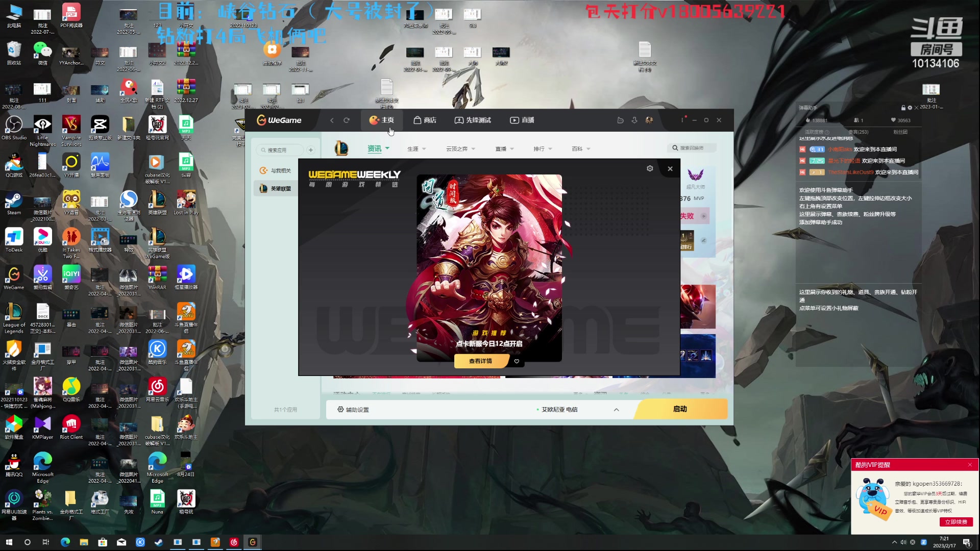Expand the 资讯 dropdown
The image size is (980, 551).
point(378,148)
